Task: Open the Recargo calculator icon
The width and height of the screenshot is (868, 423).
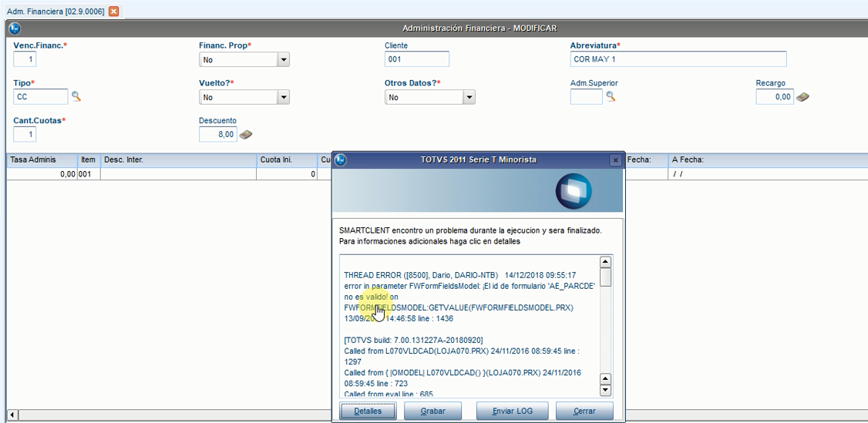Action: [x=802, y=97]
